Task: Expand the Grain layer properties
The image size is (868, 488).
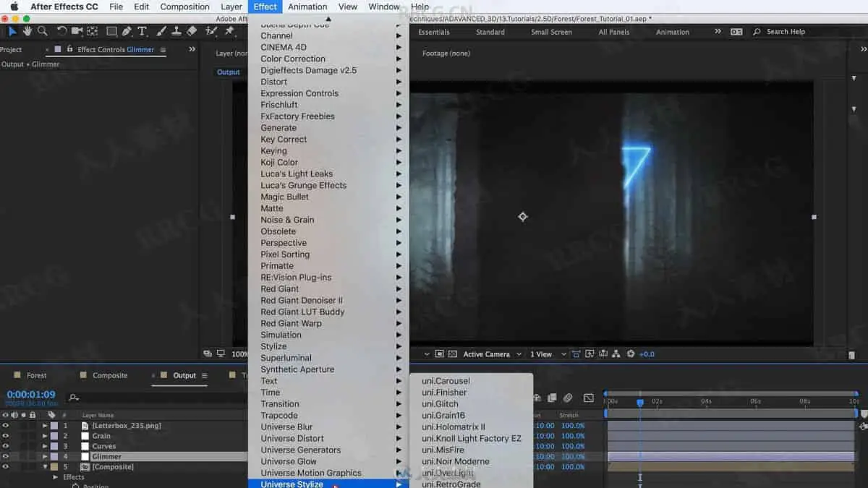Action: 45,436
